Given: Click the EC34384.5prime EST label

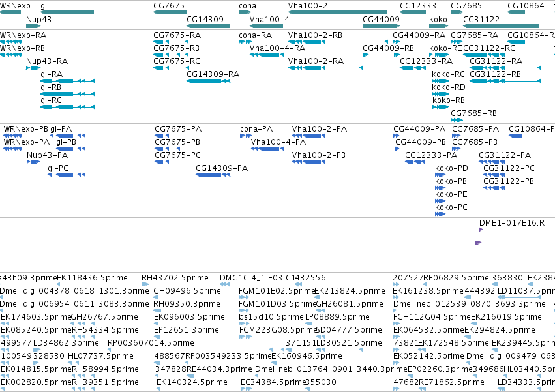Looking at the screenshot, I should pos(273,382).
